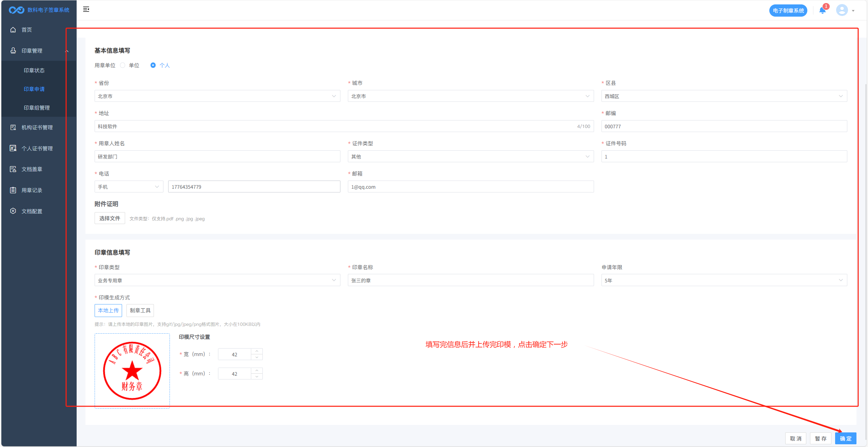This screenshot has height=447, width=868.
Task: Select the 单位 radio button
Action: pyautogui.click(x=123, y=65)
